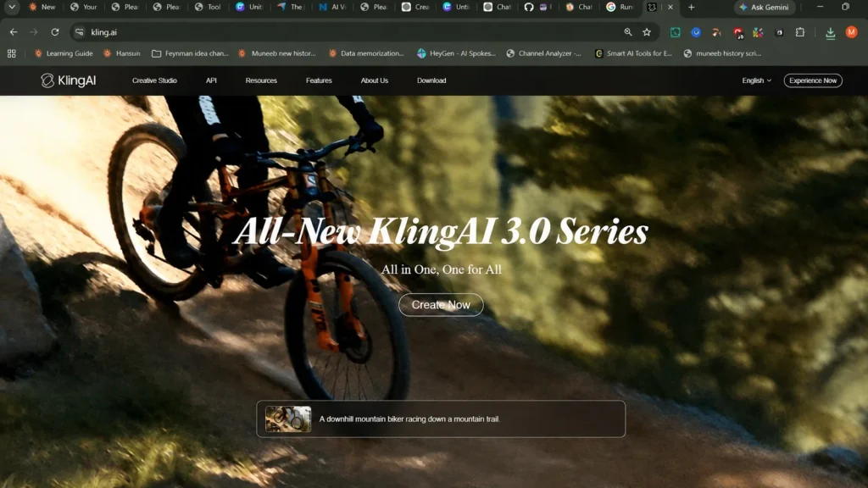This screenshot has height=488, width=868.
Task: Open the Smart AI Tools for E... bookmark
Action: pos(633,53)
